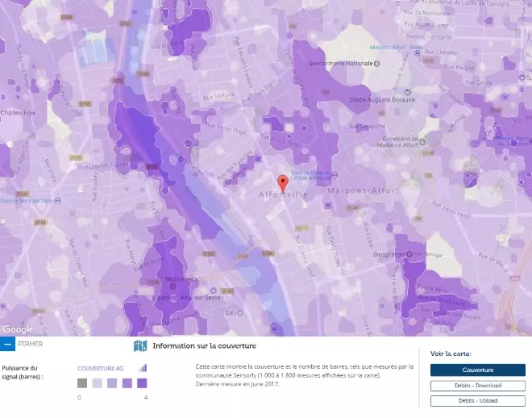The image size is (532, 418).
Task: Click the Google logo on the map
Action: click(x=19, y=329)
